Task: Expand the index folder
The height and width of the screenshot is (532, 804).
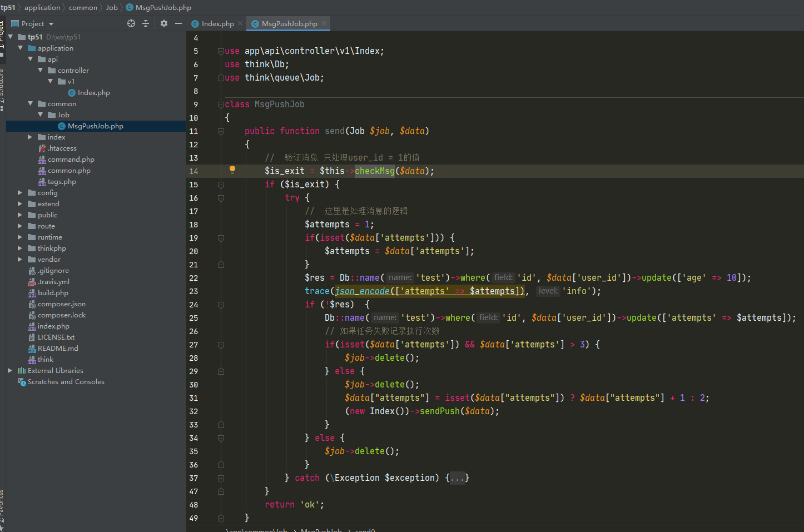Action: point(31,137)
